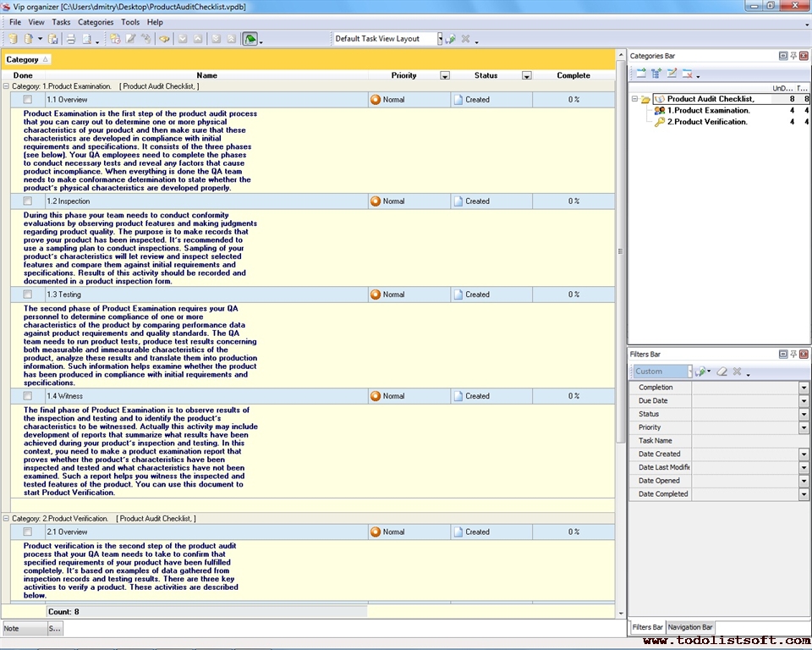Open the Task Tree View icon
812x650 pixels.
tap(249, 38)
